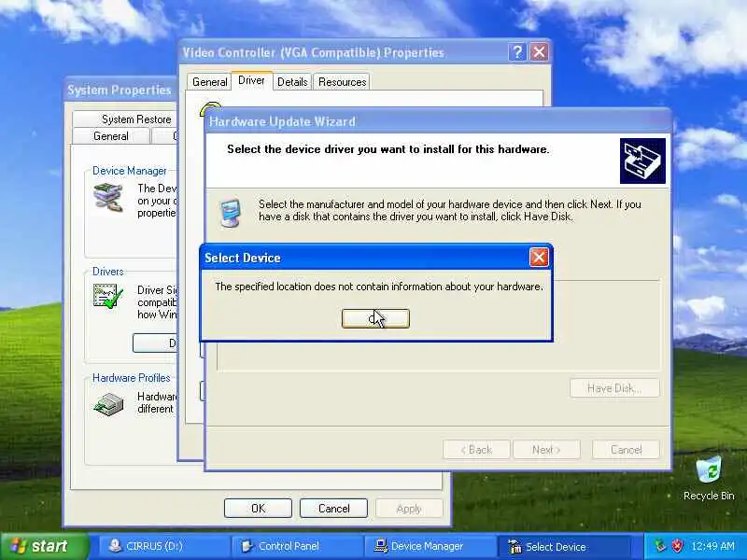Click the Hardware Update Wizard title bar
This screenshot has width=747, height=560.
(x=437, y=121)
